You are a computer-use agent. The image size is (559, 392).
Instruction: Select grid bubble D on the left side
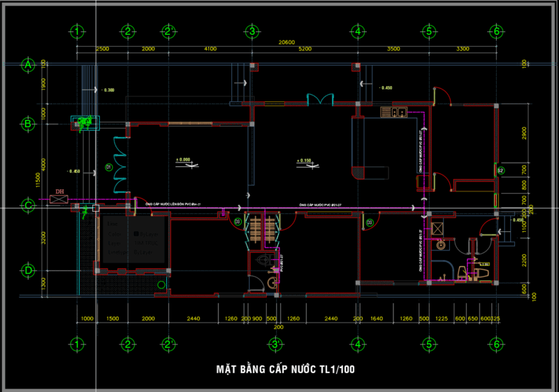point(29,270)
